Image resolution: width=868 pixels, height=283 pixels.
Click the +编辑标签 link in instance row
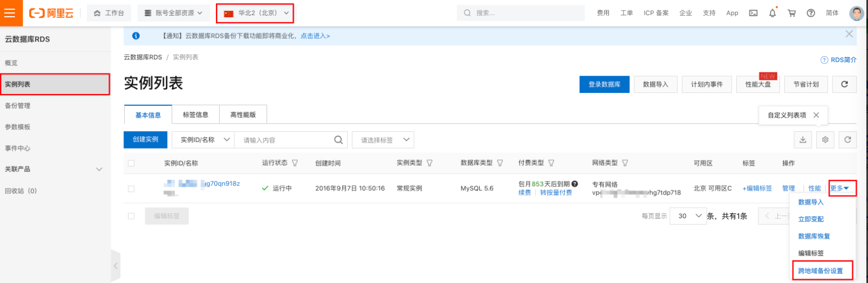click(x=757, y=188)
